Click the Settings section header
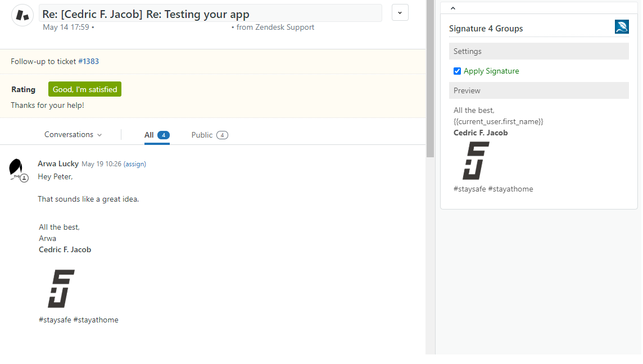This screenshot has width=643, height=364. tap(538, 51)
